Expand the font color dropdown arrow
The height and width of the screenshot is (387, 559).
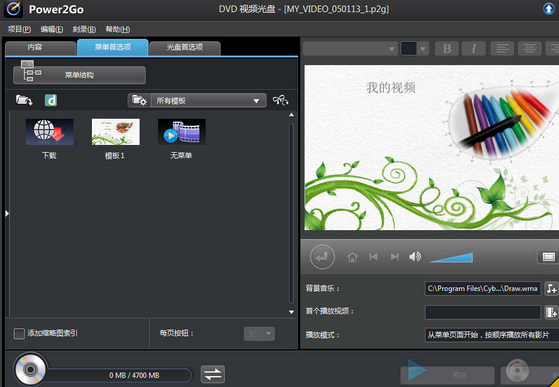pyautogui.click(x=423, y=48)
